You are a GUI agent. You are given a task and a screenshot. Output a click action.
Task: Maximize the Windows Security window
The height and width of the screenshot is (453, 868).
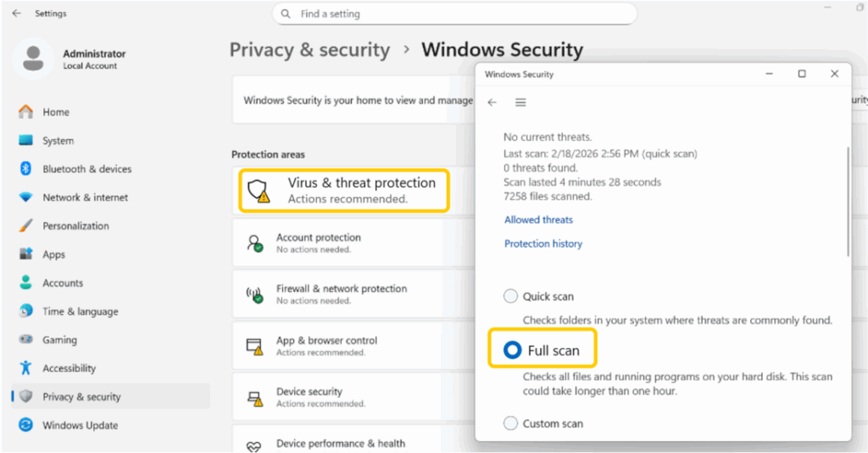pyautogui.click(x=802, y=74)
